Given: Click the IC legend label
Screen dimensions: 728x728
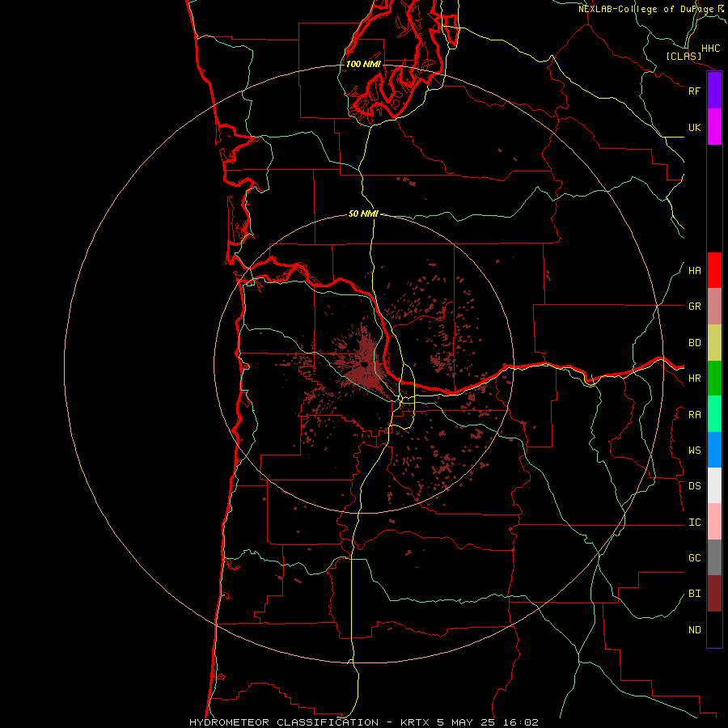Looking at the screenshot, I should (x=694, y=523).
